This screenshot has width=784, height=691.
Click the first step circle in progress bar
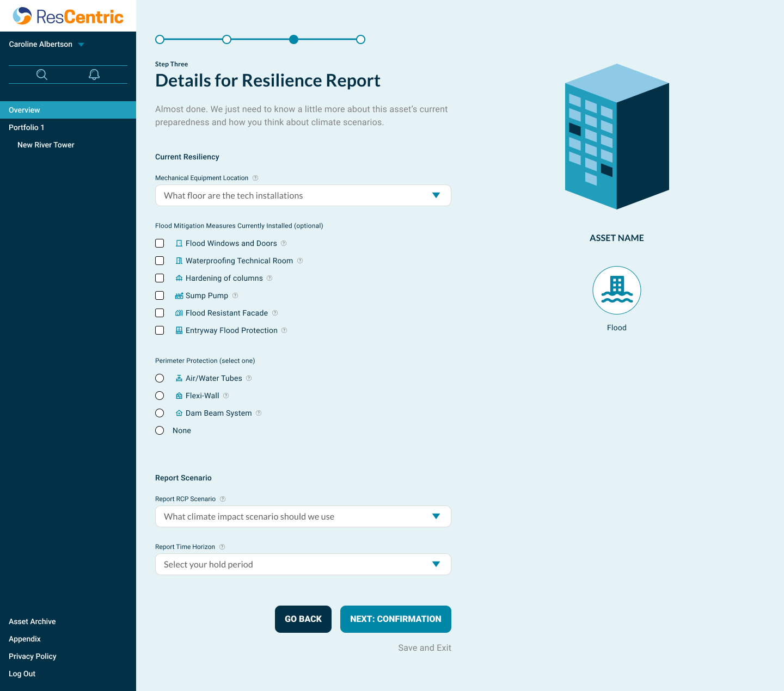pos(160,39)
